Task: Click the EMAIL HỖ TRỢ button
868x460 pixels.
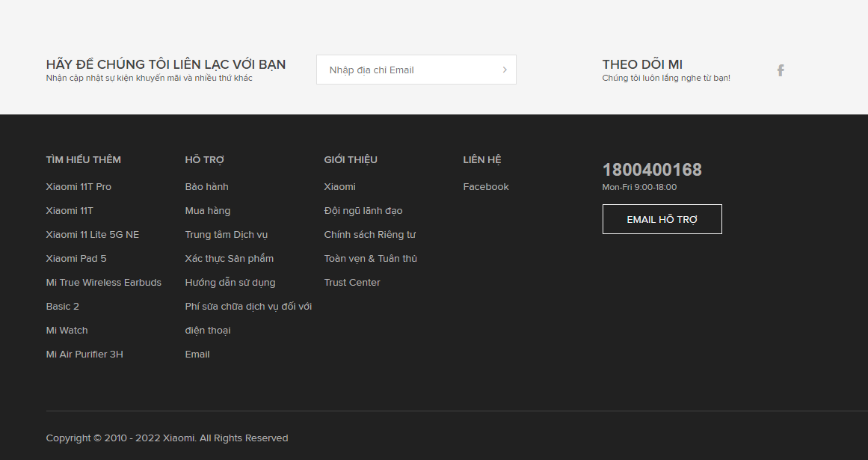Action: click(x=662, y=219)
